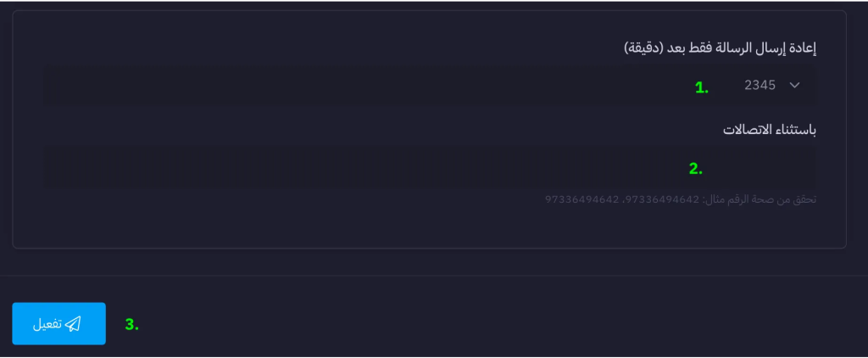Click the باستثناء الاتصالات field label
The image size is (868, 358).
[x=769, y=130]
